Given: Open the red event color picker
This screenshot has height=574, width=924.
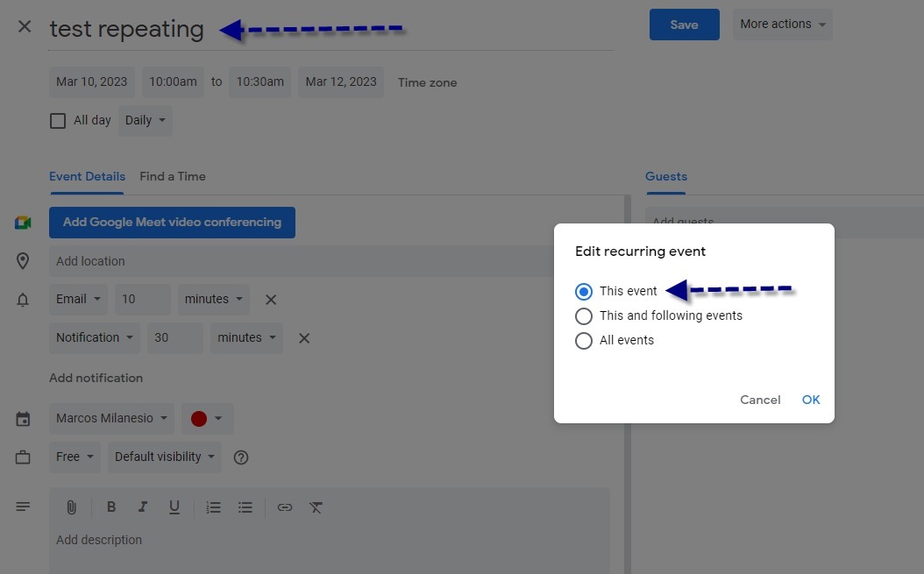Looking at the screenshot, I should [x=207, y=419].
